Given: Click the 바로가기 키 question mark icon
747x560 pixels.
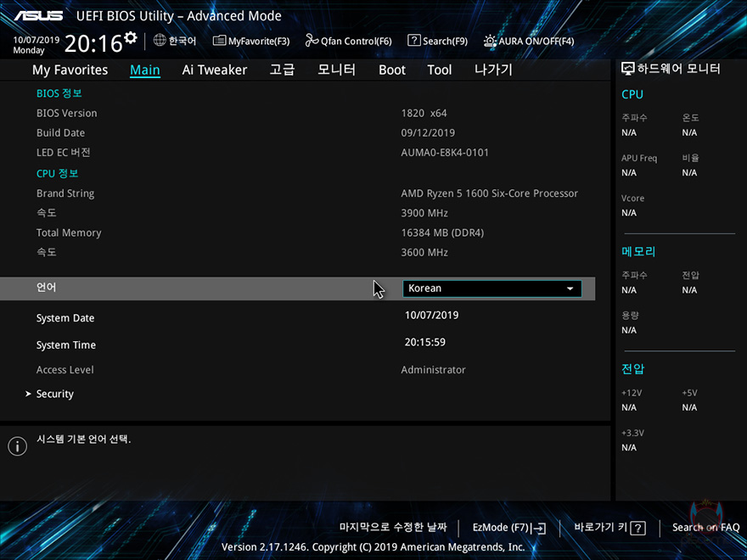Looking at the screenshot, I should pos(637,528).
